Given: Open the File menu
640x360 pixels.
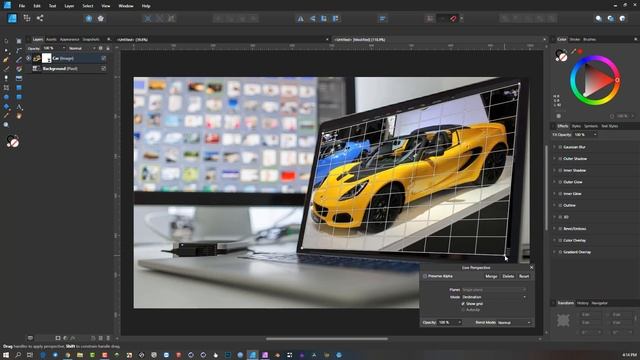Looking at the screenshot, I should (x=22, y=6).
